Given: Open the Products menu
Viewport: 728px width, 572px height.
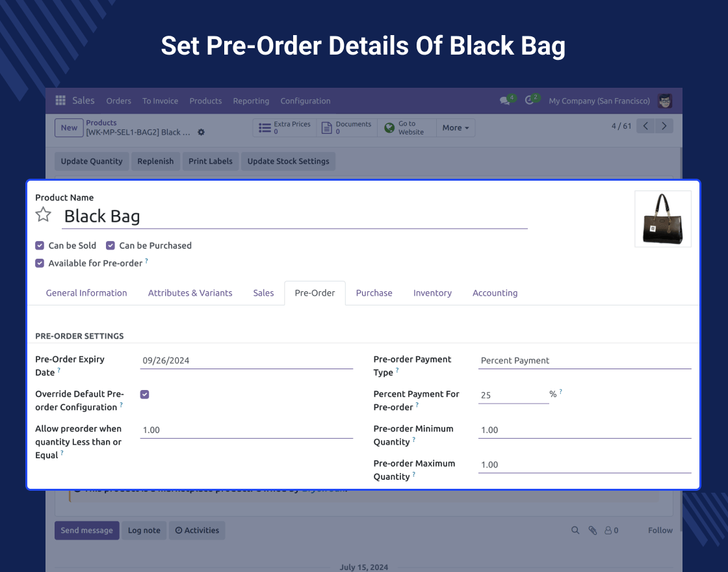Looking at the screenshot, I should (x=205, y=101).
